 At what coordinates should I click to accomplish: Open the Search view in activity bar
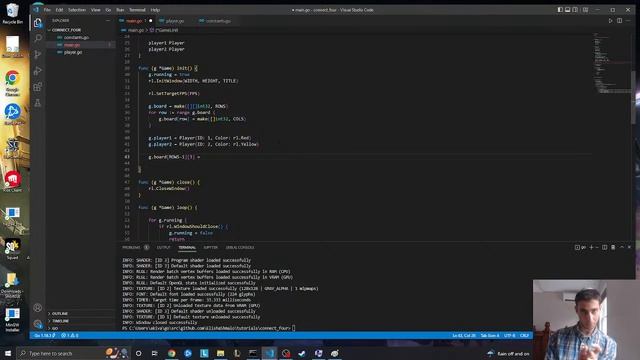click(x=38, y=38)
